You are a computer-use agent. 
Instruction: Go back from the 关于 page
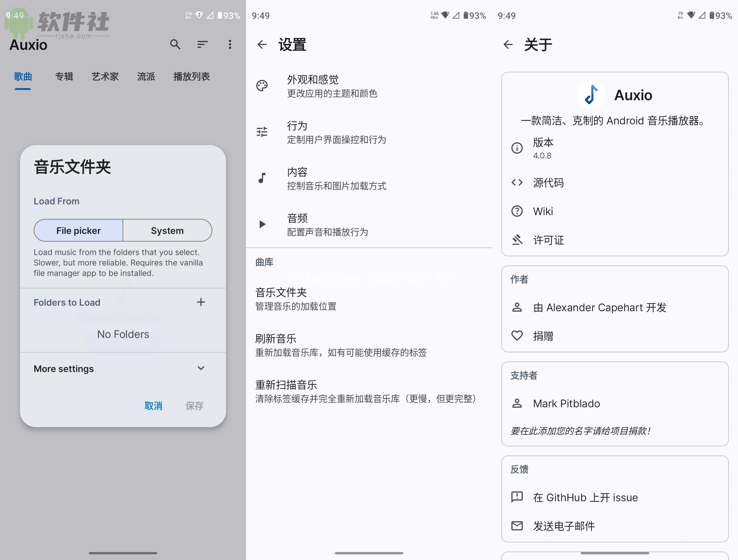pos(507,44)
